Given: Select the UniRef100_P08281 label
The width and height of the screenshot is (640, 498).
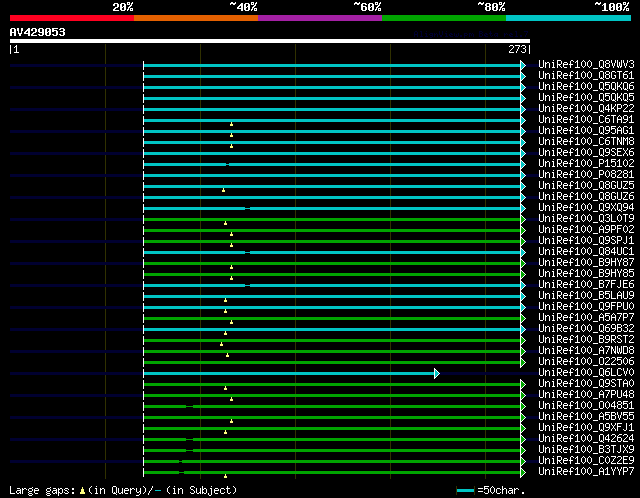Looking at the screenshot, I should [586, 175].
